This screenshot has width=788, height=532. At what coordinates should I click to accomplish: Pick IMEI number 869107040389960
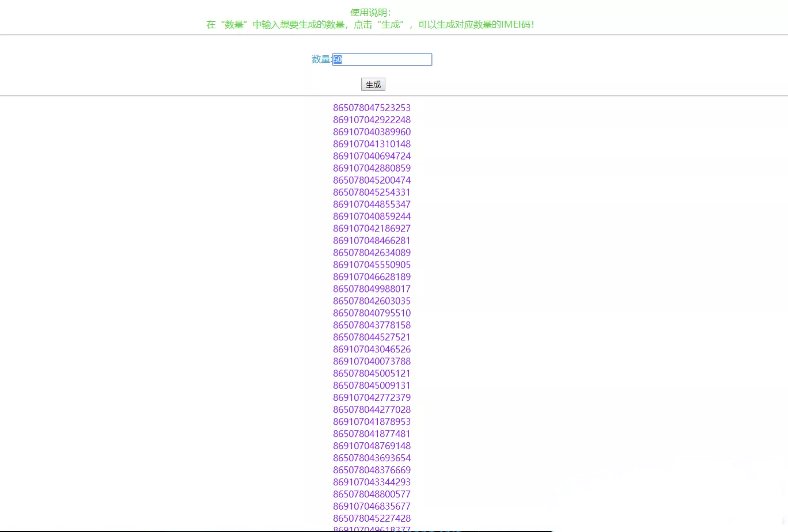pyautogui.click(x=372, y=132)
